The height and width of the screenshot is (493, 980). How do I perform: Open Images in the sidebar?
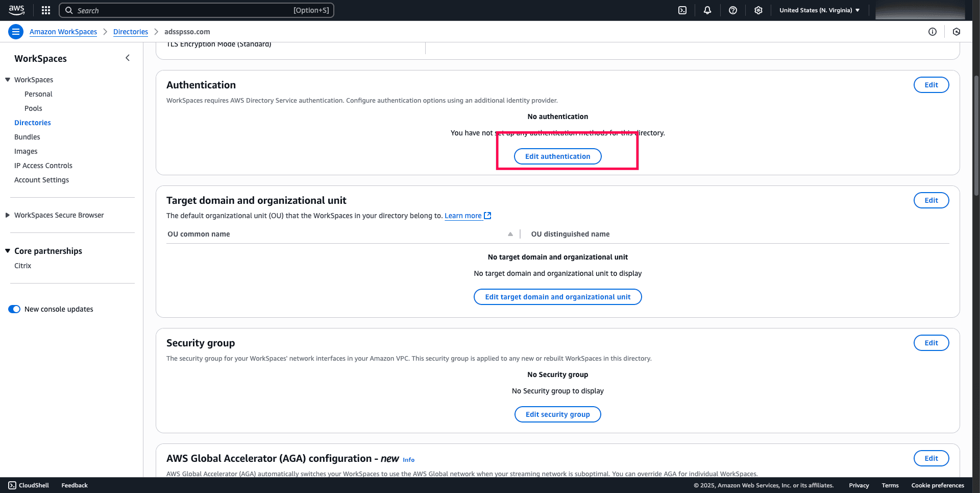[x=26, y=151]
